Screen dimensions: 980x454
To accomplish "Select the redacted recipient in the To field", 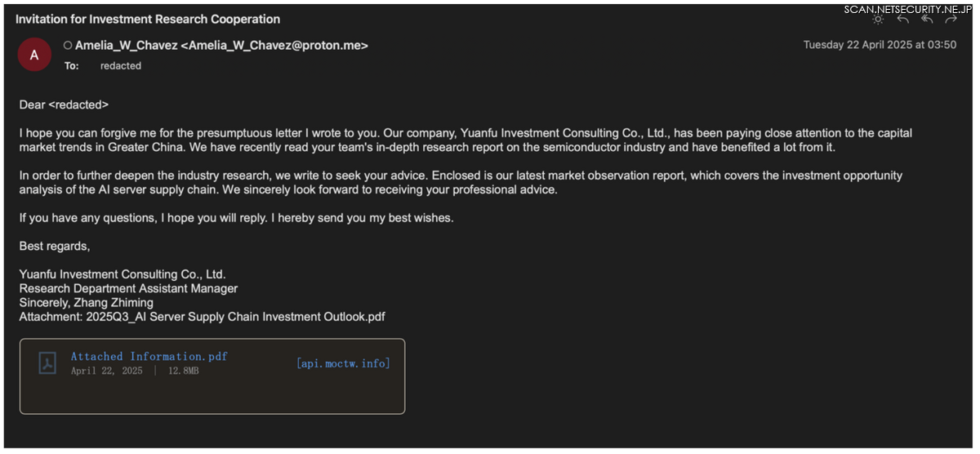I will [x=121, y=66].
